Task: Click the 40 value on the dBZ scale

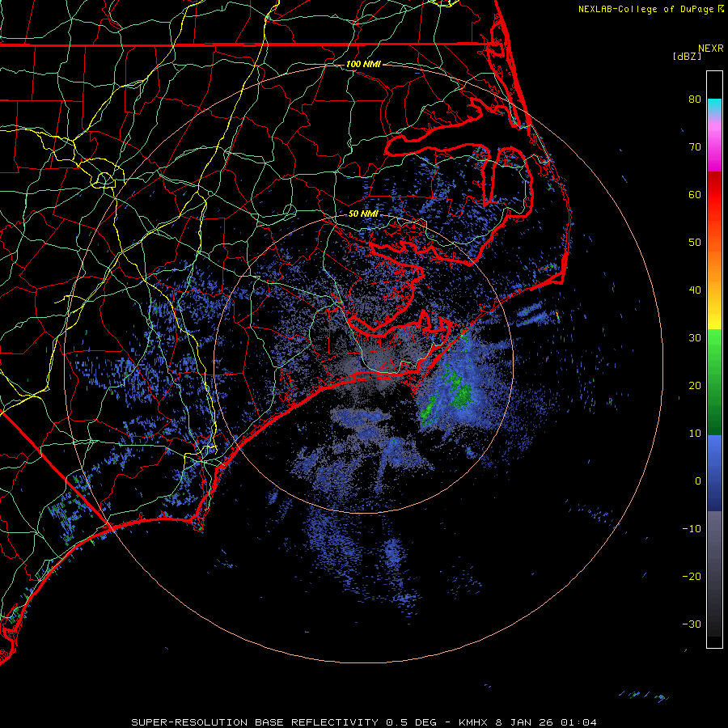Action: [695, 290]
